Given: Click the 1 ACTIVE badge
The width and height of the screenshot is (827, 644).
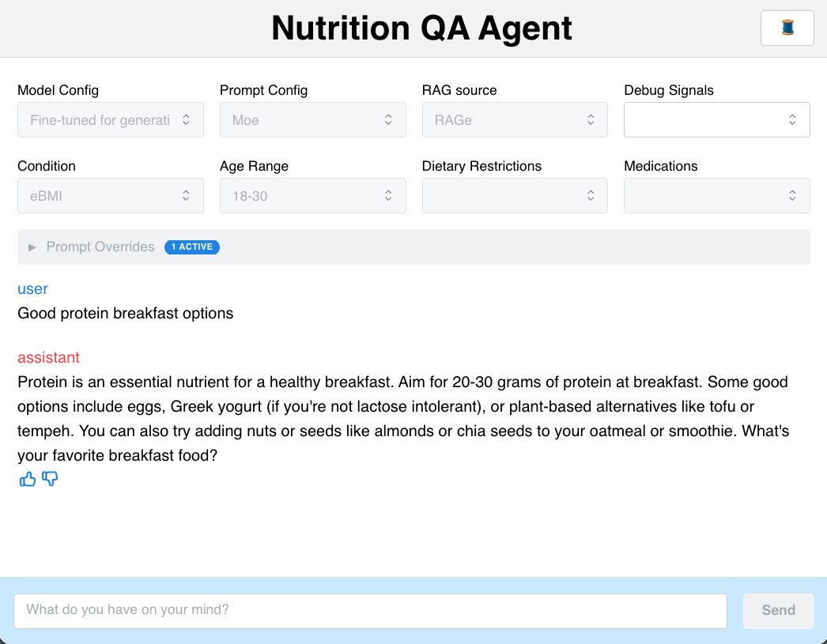Looking at the screenshot, I should pyautogui.click(x=192, y=247).
